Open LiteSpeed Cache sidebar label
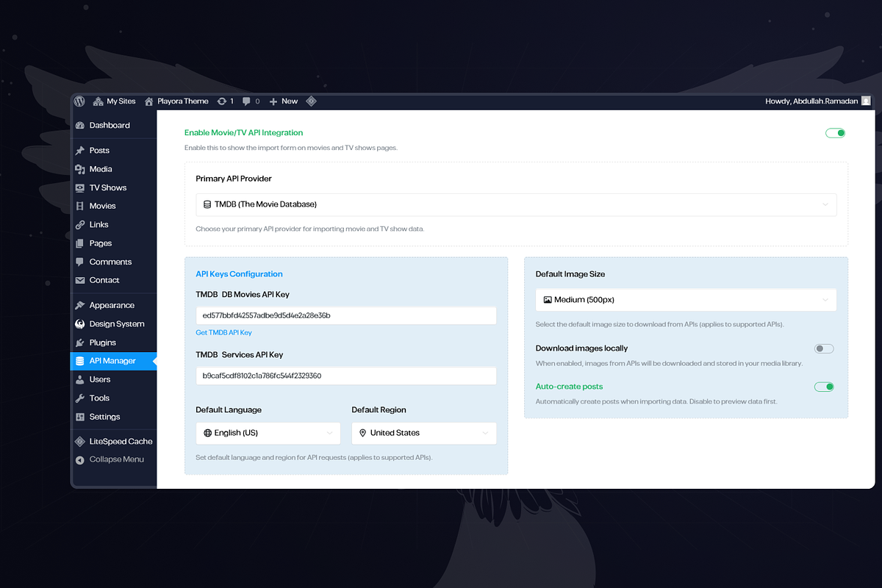Screen dimensions: 882x588 [121, 442]
